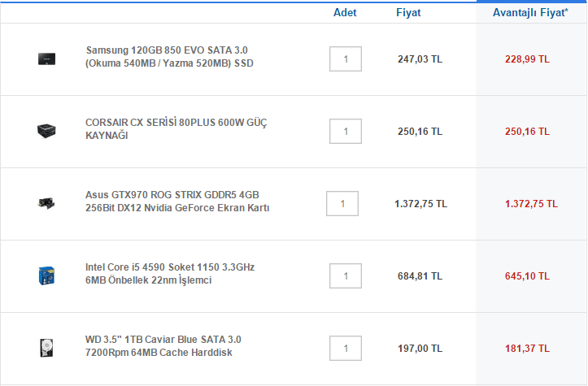Click the Intel Core i5 box image
Image resolution: width=588 pixels, height=386 pixels.
coord(46,275)
